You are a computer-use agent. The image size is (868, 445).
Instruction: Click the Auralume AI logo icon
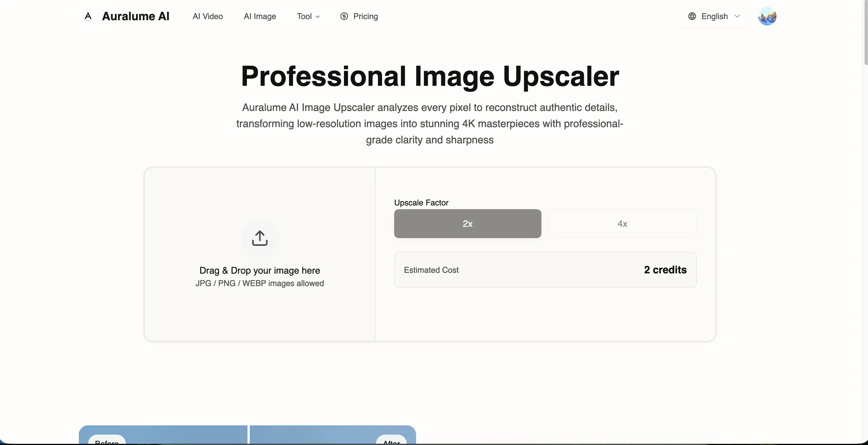coord(87,16)
